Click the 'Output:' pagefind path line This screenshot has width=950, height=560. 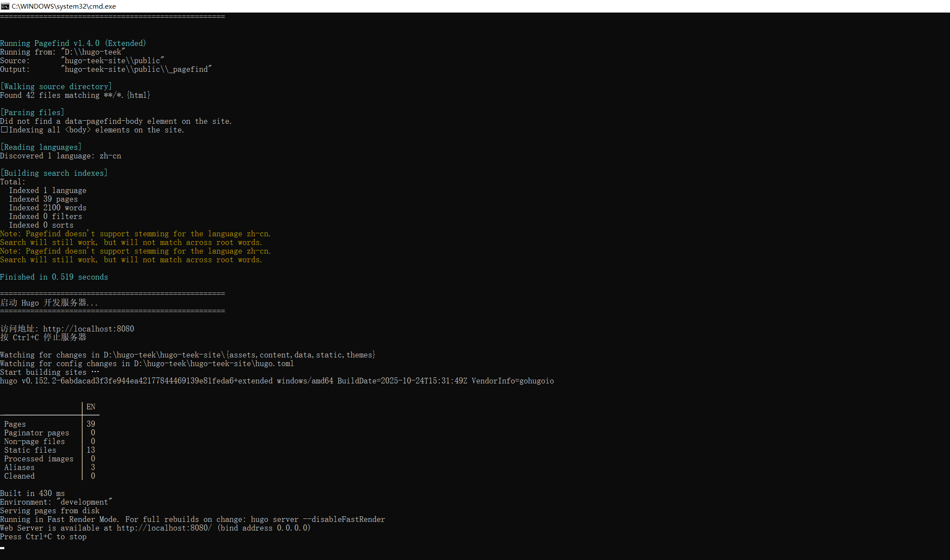pos(106,69)
